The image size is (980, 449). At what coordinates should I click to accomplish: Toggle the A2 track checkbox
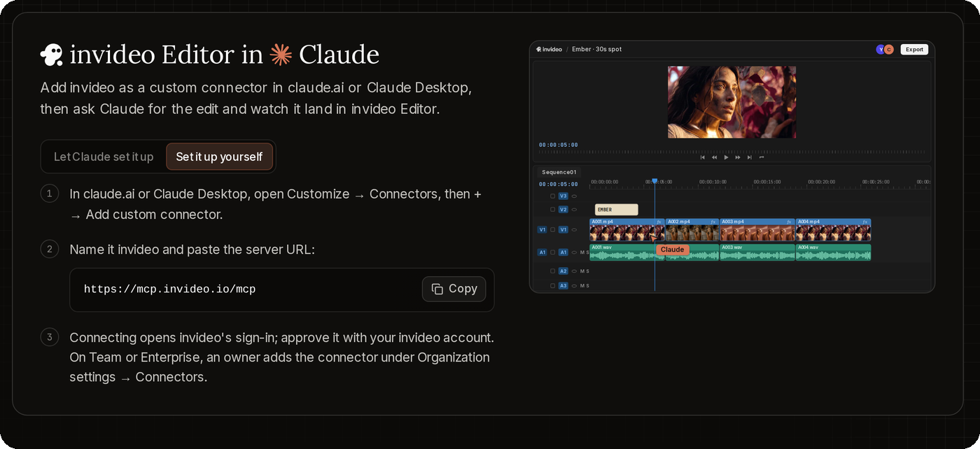[552, 271]
